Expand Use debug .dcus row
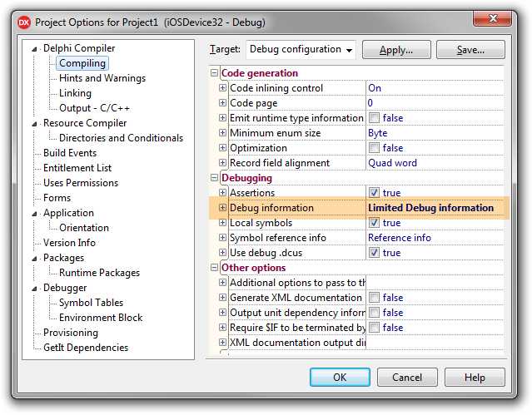 pyautogui.click(x=222, y=253)
